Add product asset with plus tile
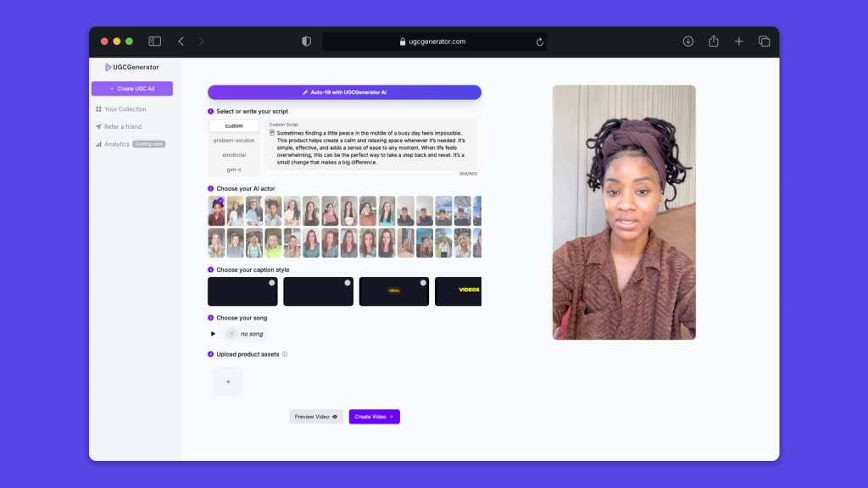 [228, 382]
